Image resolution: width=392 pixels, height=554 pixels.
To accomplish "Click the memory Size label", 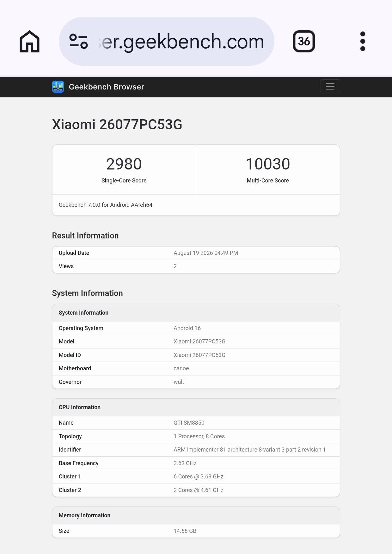I will click(64, 531).
